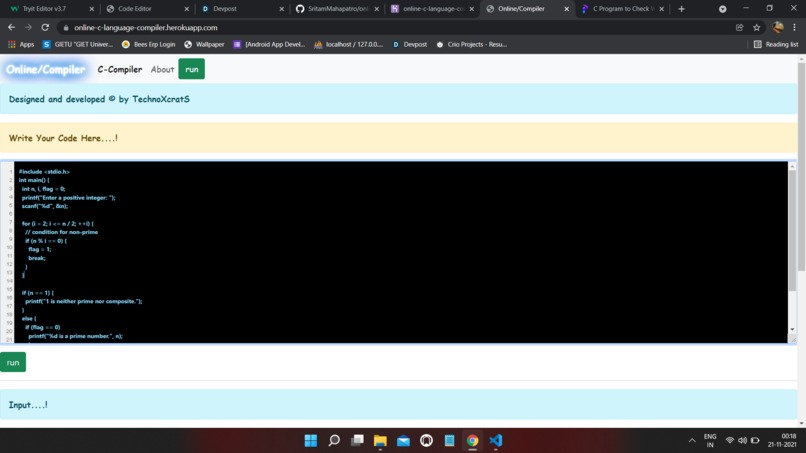Click the run button below editor
806x453 pixels.
[13, 363]
